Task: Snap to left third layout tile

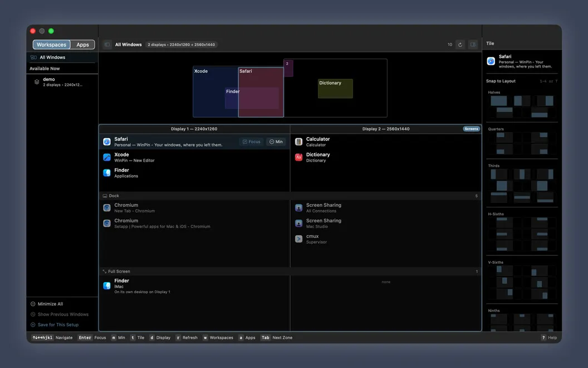Action: coord(499,174)
